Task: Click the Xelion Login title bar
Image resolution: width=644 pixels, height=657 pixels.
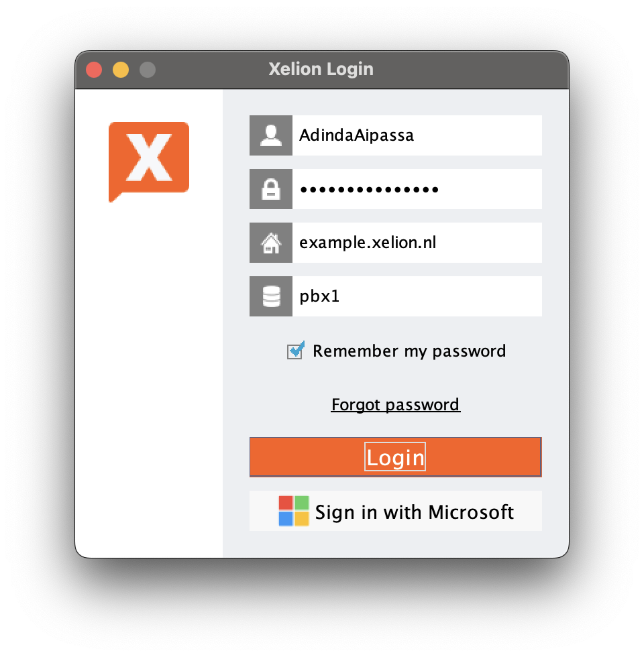Action: pyautogui.click(x=321, y=69)
